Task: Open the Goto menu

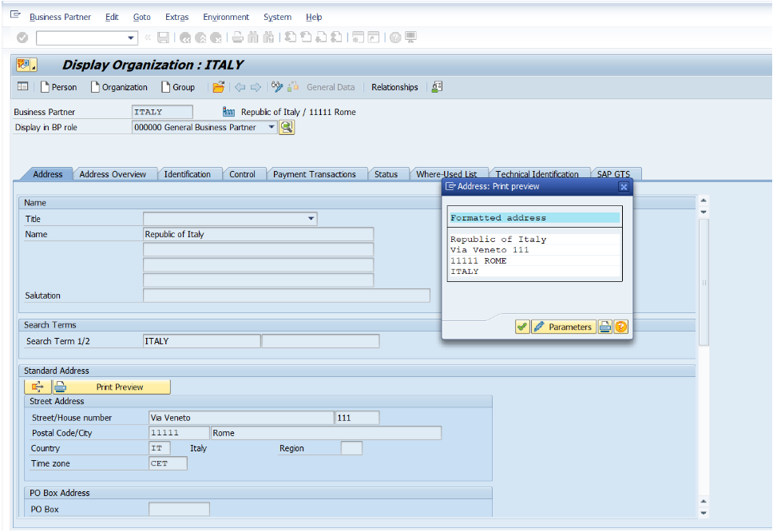Action: pyautogui.click(x=142, y=17)
